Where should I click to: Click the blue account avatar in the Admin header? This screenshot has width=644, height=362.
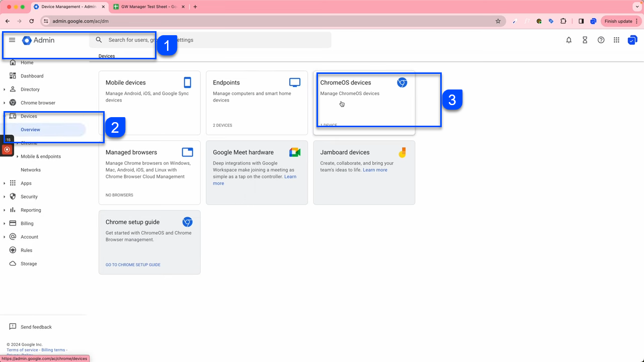[x=632, y=40]
